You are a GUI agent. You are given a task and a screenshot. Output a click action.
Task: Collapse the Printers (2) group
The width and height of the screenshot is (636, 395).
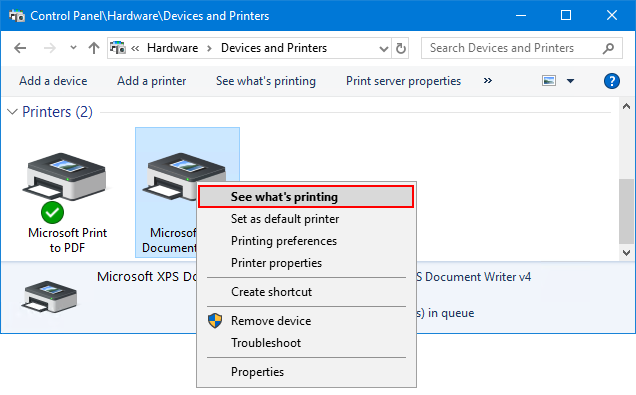(x=13, y=112)
